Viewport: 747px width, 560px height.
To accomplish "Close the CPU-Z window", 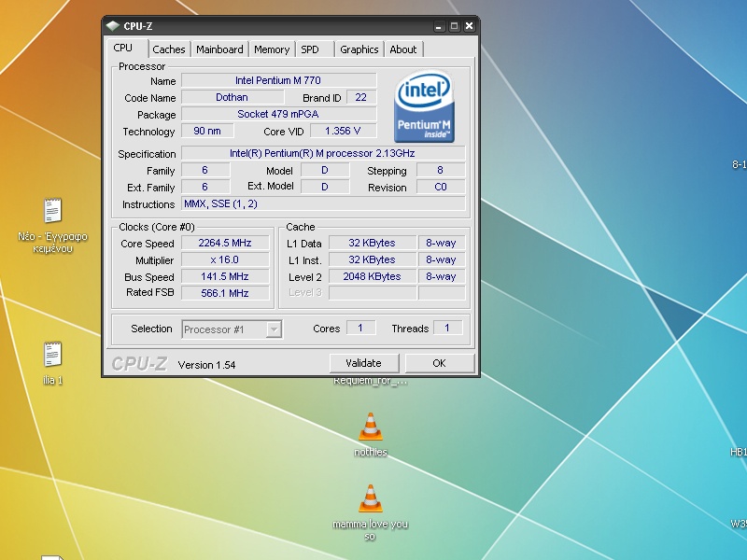I will point(470,26).
